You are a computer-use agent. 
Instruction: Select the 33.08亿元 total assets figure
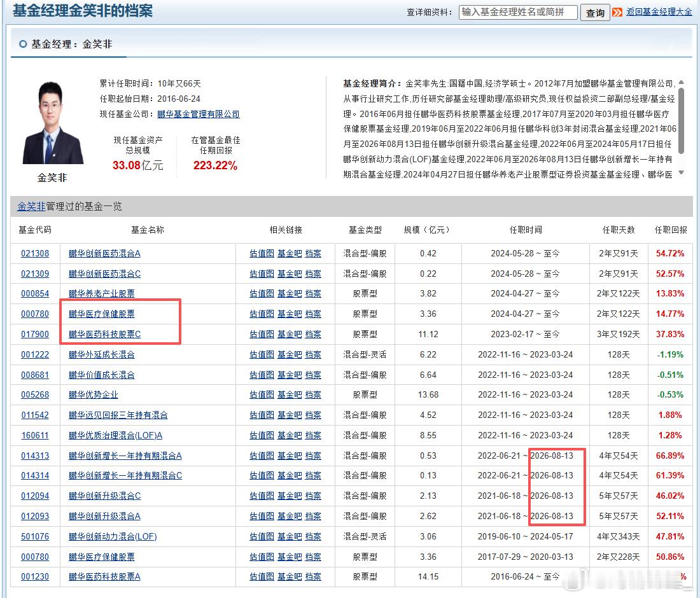(137, 165)
